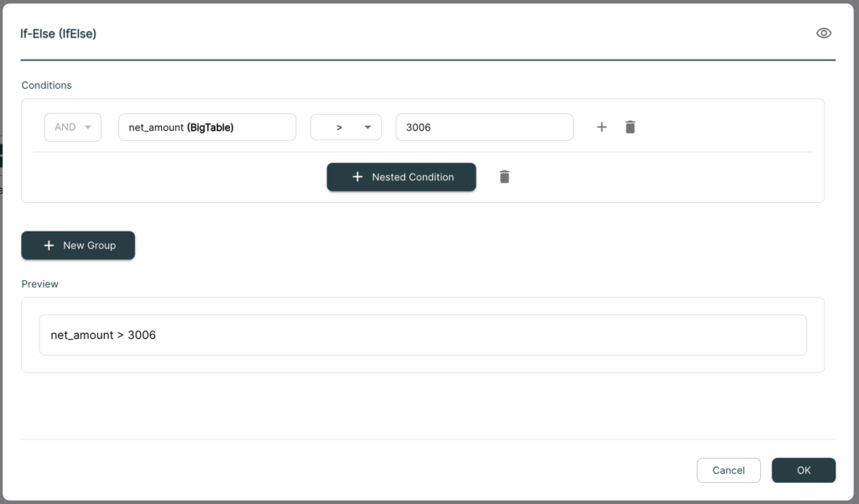The image size is (859, 504).
Task: Open the AND logical operator dropdown
Action: click(x=73, y=127)
